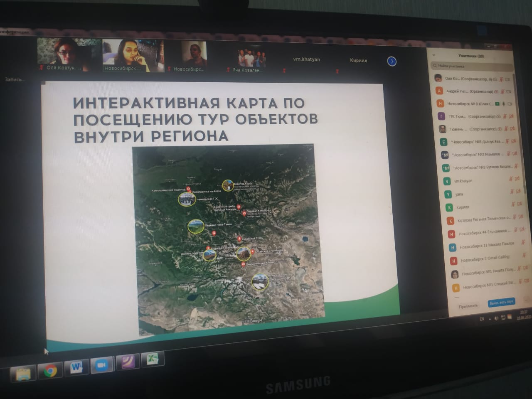532x399 pixels.
Task: Switch to Zoom taskbar icon
Action: pos(102,365)
